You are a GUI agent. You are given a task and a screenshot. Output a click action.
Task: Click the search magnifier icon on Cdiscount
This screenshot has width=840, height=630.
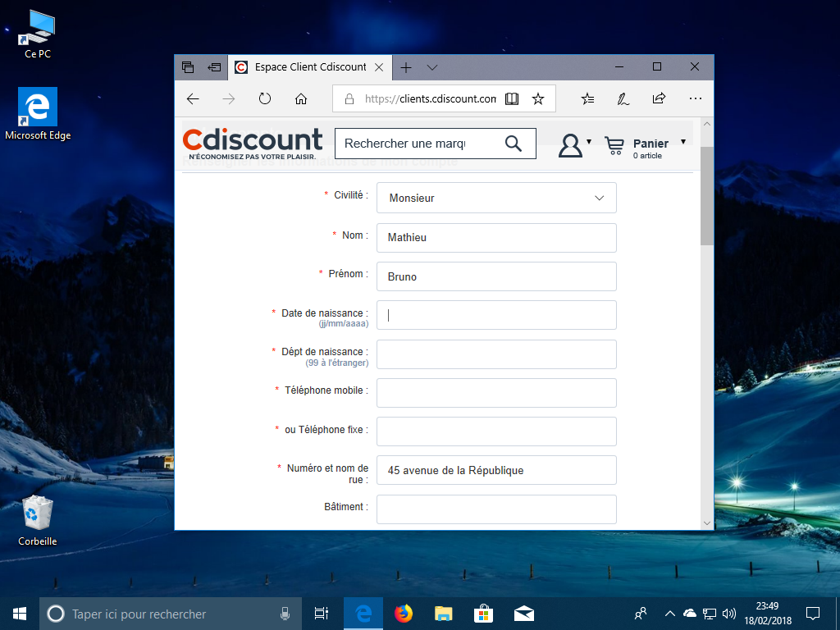(x=514, y=144)
